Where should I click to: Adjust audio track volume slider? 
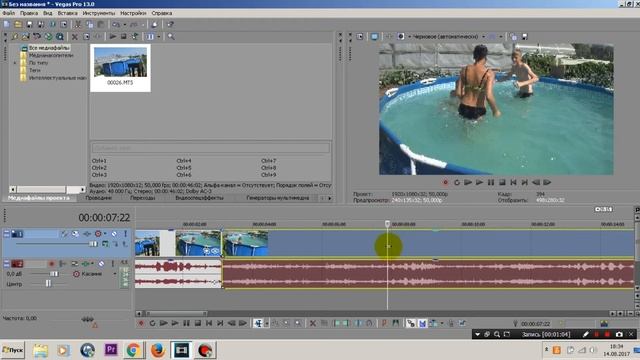pos(54,274)
